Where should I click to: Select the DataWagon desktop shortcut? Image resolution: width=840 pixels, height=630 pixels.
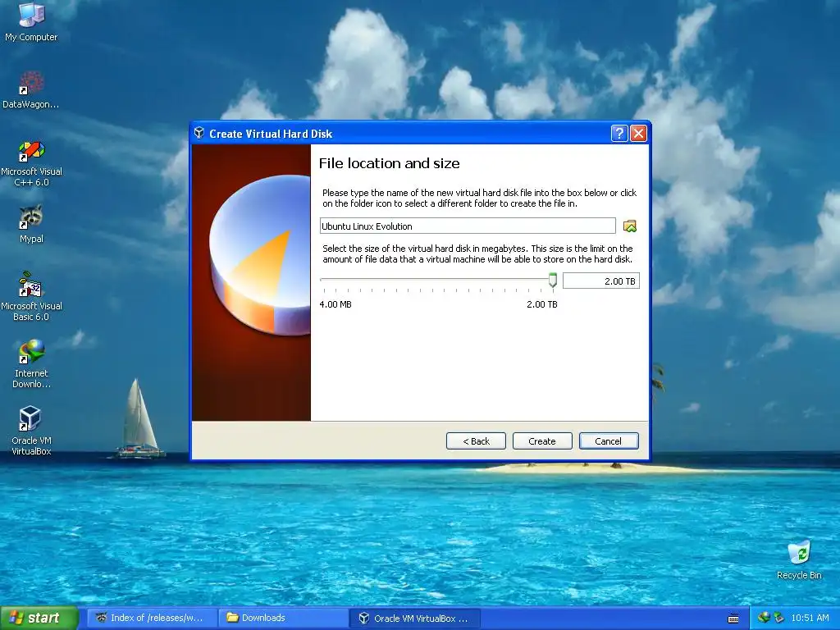[31, 89]
